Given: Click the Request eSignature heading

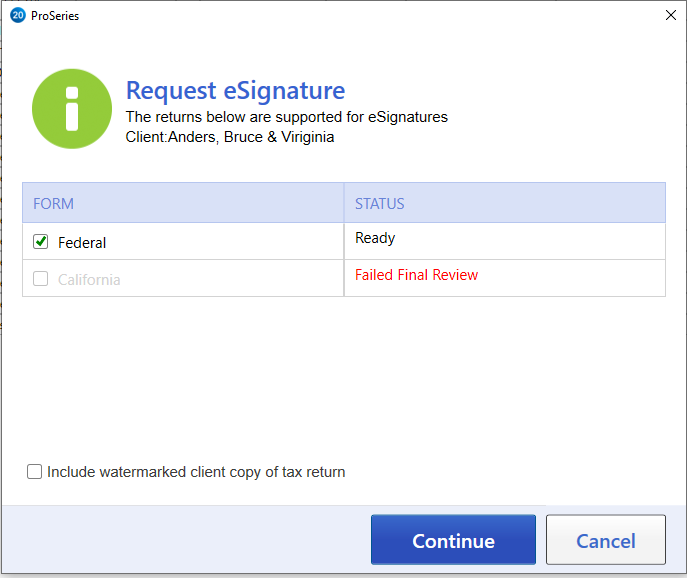Looking at the screenshot, I should pyautogui.click(x=235, y=90).
